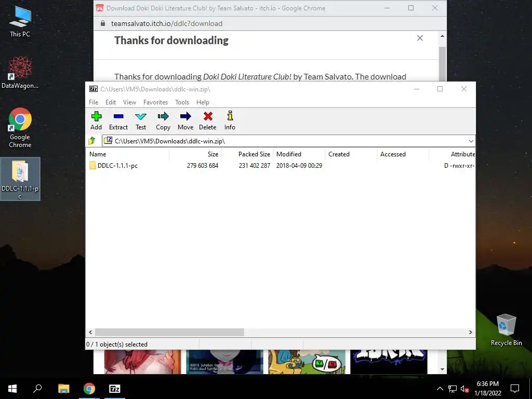Go up one folder level in 7-Zip
The width and height of the screenshot is (532, 399).
(x=92, y=141)
